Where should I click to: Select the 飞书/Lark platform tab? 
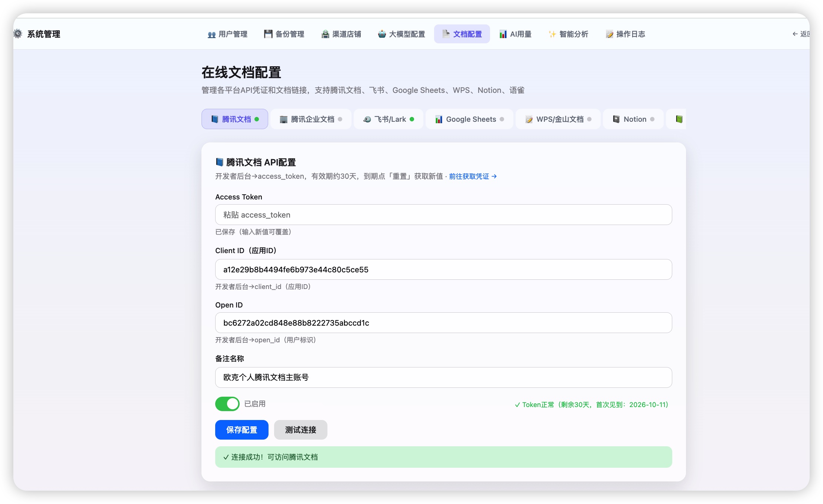(x=388, y=119)
